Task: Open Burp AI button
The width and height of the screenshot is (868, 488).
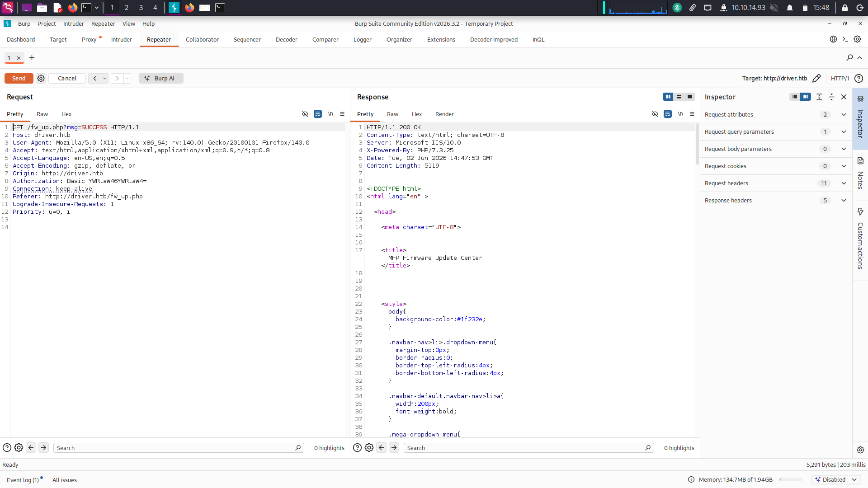Action: click(x=161, y=78)
